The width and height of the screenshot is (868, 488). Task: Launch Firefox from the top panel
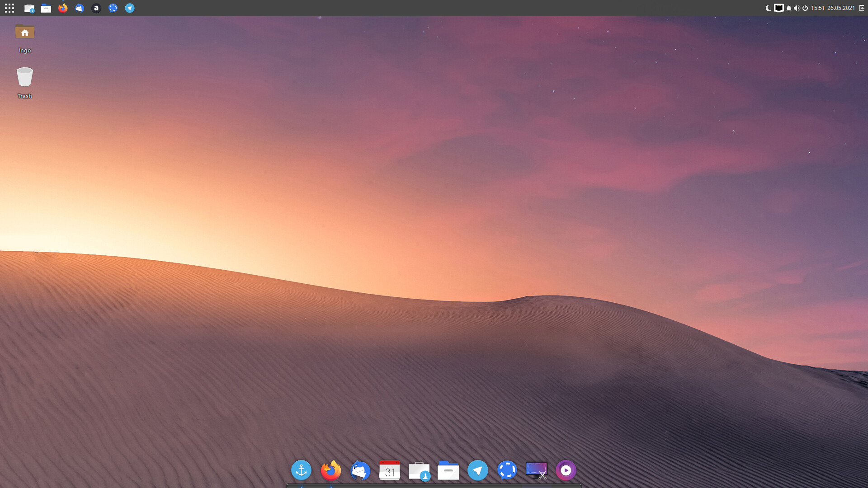pyautogui.click(x=63, y=8)
